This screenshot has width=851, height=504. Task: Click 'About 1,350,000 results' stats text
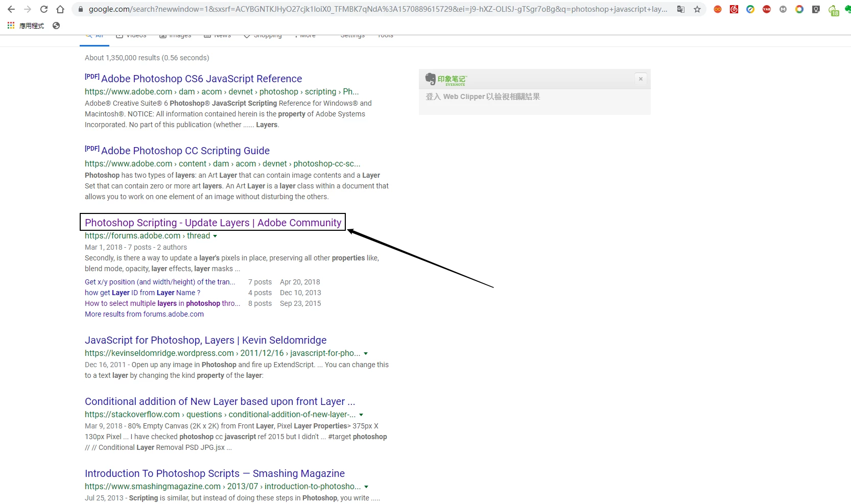click(x=147, y=58)
